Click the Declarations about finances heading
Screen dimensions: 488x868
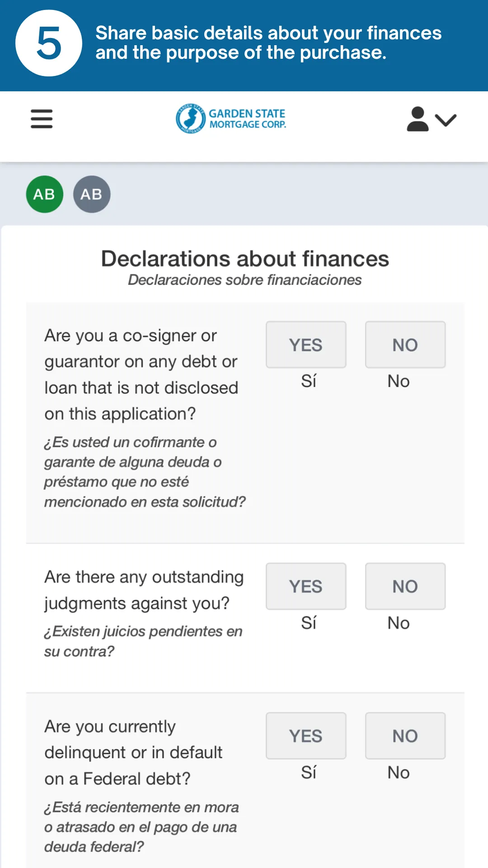pyautogui.click(x=244, y=259)
